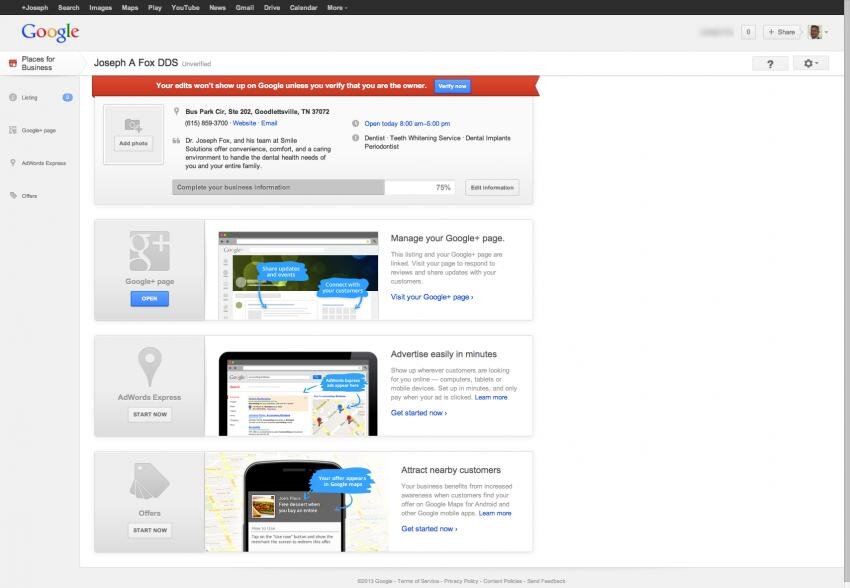Click the AdWords tablet preview thumbnail
The height and width of the screenshot is (588, 850).
pyautogui.click(x=298, y=394)
